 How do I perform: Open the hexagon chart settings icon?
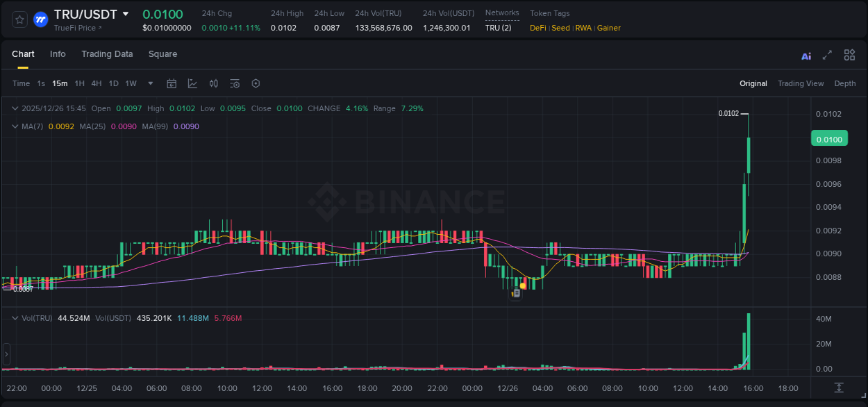pos(256,83)
